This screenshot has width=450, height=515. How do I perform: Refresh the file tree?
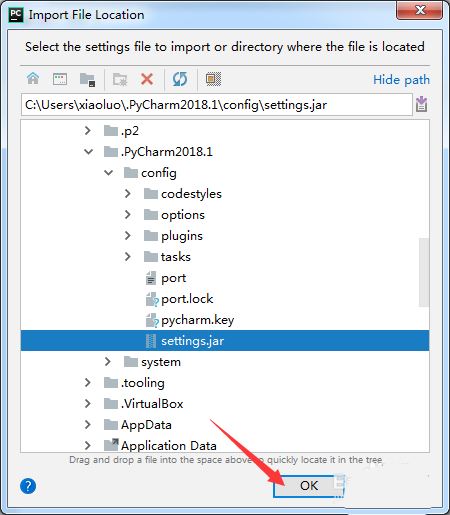tap(180, 79)
